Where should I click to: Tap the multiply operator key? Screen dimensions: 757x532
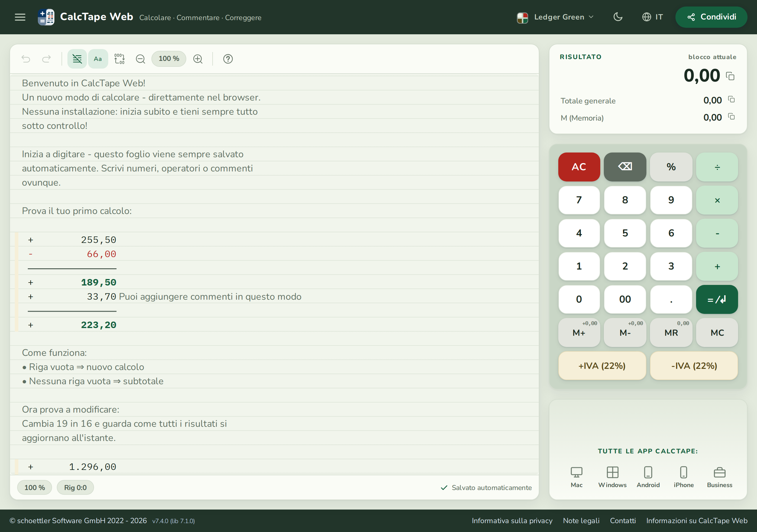[717, 200]
